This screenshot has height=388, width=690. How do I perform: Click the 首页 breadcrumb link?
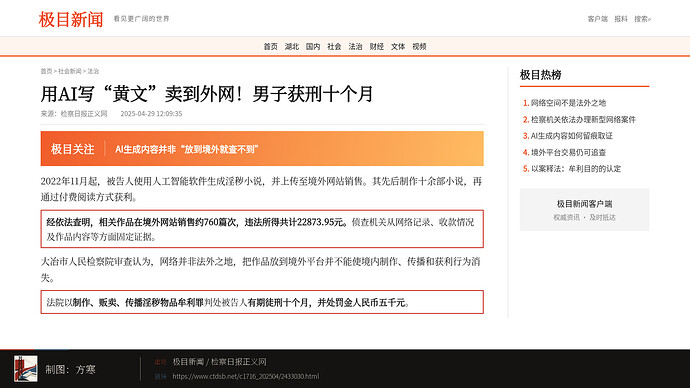46,71
